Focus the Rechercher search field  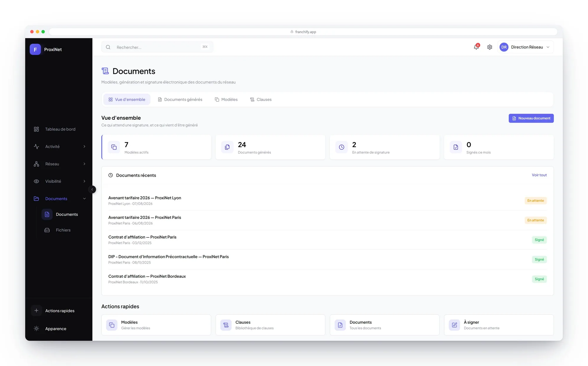point(157,47)
